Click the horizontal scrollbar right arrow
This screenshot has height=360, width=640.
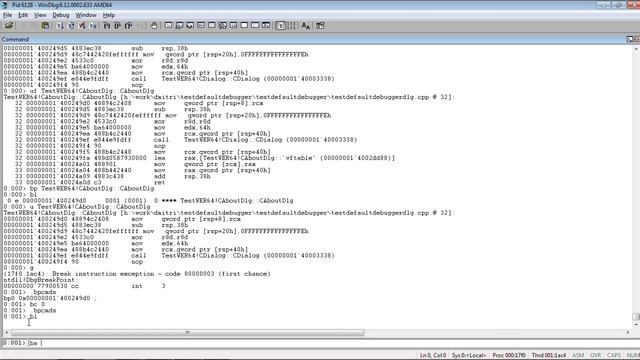click(x=628, y=333)
